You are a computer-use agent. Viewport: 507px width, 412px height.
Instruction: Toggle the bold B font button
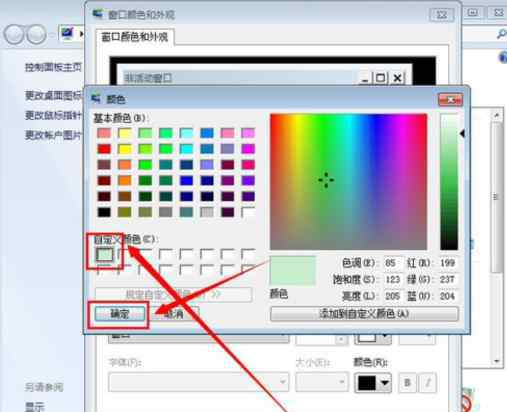click(407, 383)
